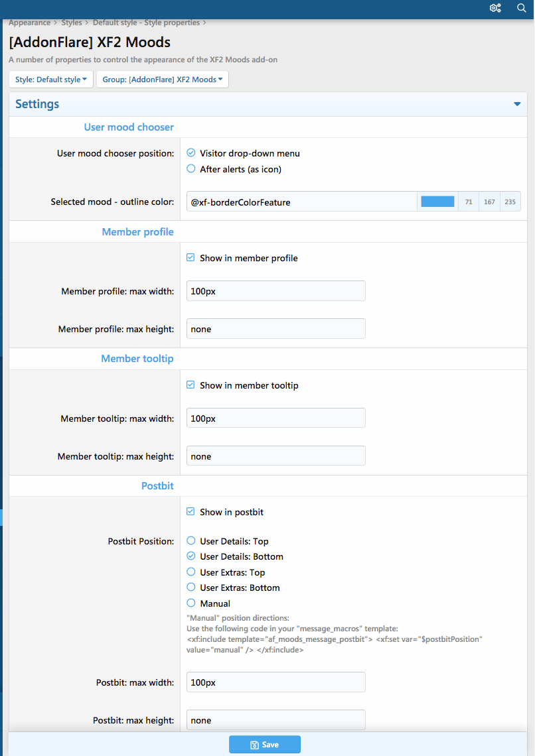Click Member profile max width field

tap(275, 291)
